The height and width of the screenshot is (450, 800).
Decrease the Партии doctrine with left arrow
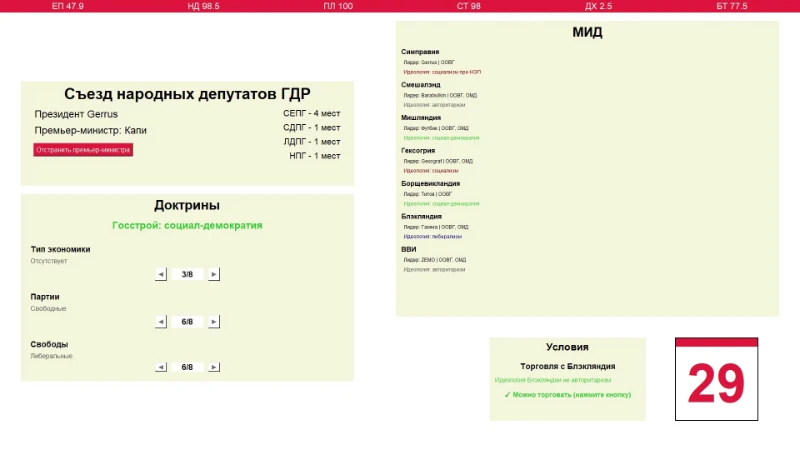[161, 321]
